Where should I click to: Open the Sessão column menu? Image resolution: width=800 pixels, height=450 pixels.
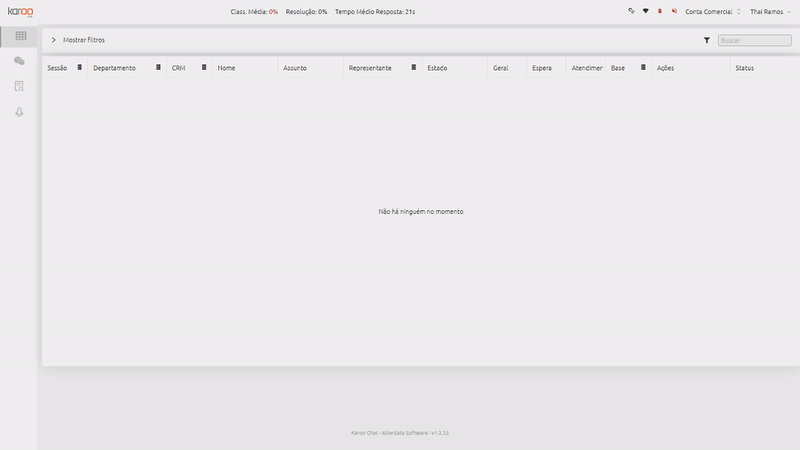tap(80, 67)
